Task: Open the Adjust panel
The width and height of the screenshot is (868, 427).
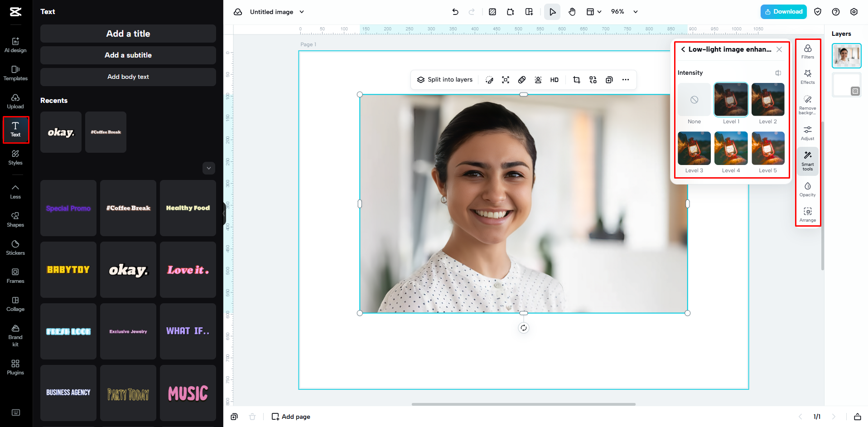Action: click(808, 132)
